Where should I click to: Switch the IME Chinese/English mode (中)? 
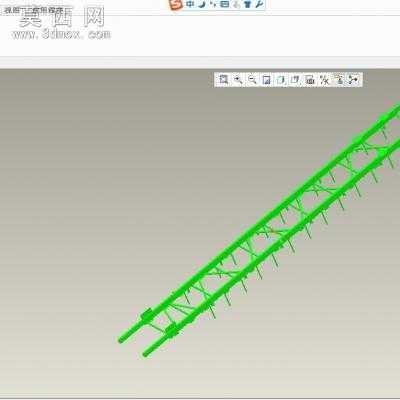click(190, 4)
